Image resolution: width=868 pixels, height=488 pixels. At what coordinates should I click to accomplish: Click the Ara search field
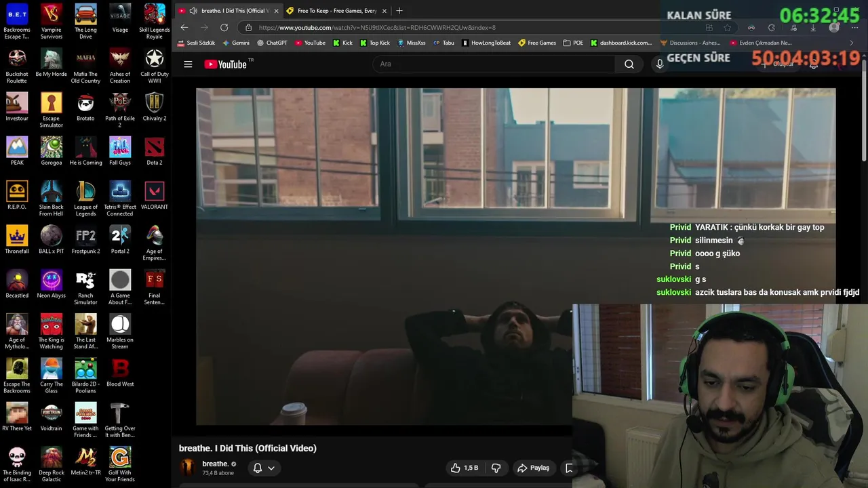tap(494, 64)
